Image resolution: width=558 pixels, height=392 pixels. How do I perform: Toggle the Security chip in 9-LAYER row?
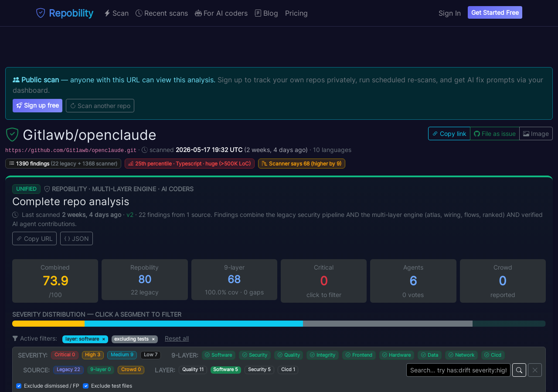pyautogui.click(x=255, y=355)
